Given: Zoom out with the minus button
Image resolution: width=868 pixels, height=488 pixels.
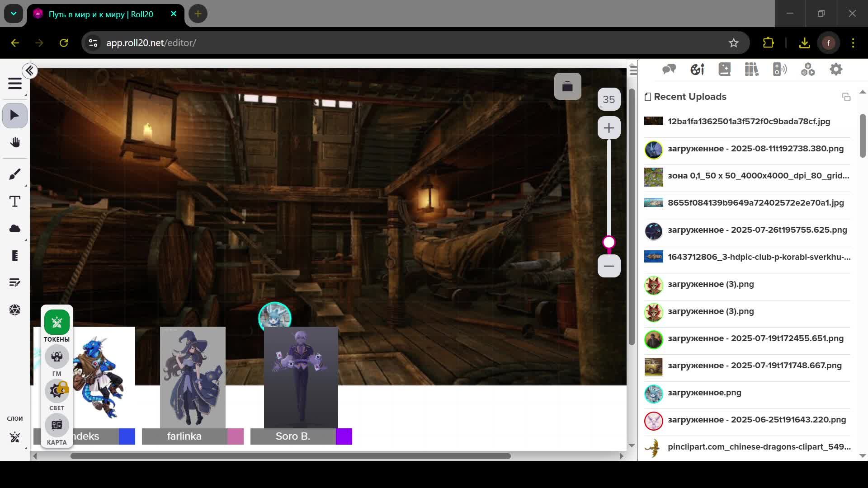Looking at the screenshot, I should pos(609,266).
